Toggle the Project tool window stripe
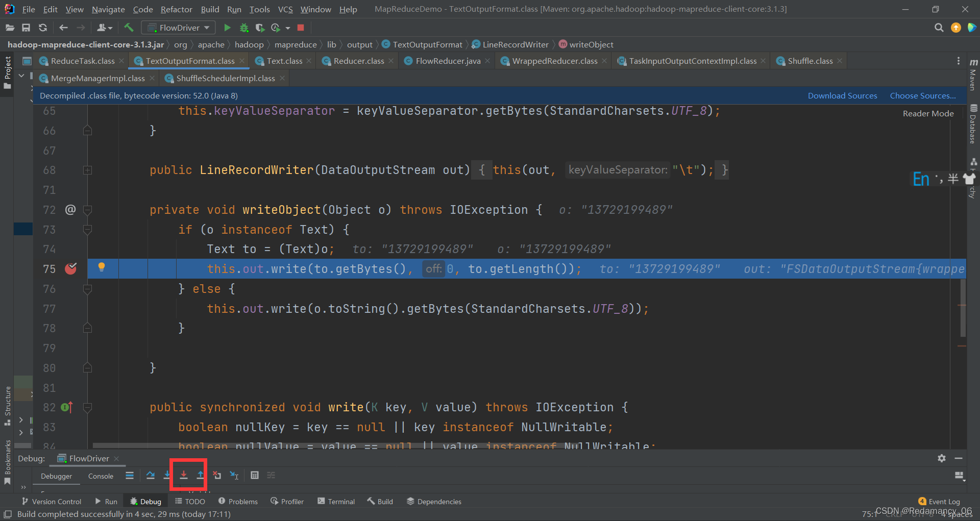Viewport: 980px width, 521px height. pos(7,72)
